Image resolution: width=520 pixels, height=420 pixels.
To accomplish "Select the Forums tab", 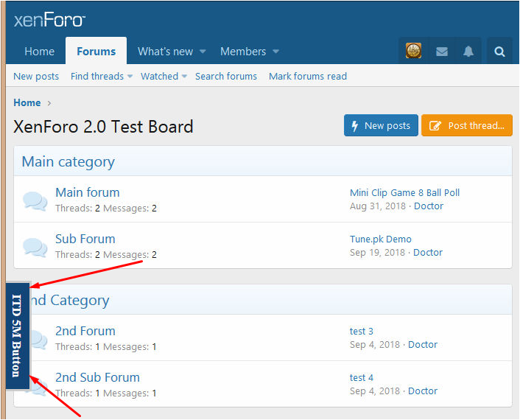I will tap(96, 52).
